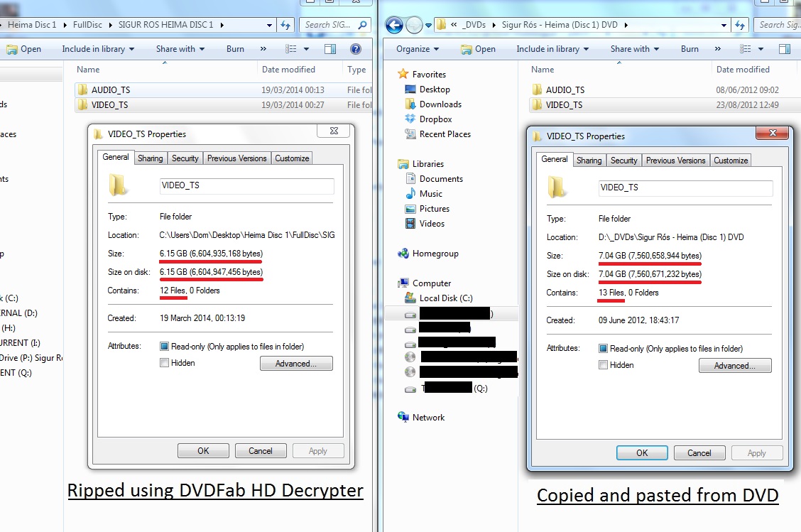Click the change view icon in right window

pyautogui.click(x=746, y=49)
